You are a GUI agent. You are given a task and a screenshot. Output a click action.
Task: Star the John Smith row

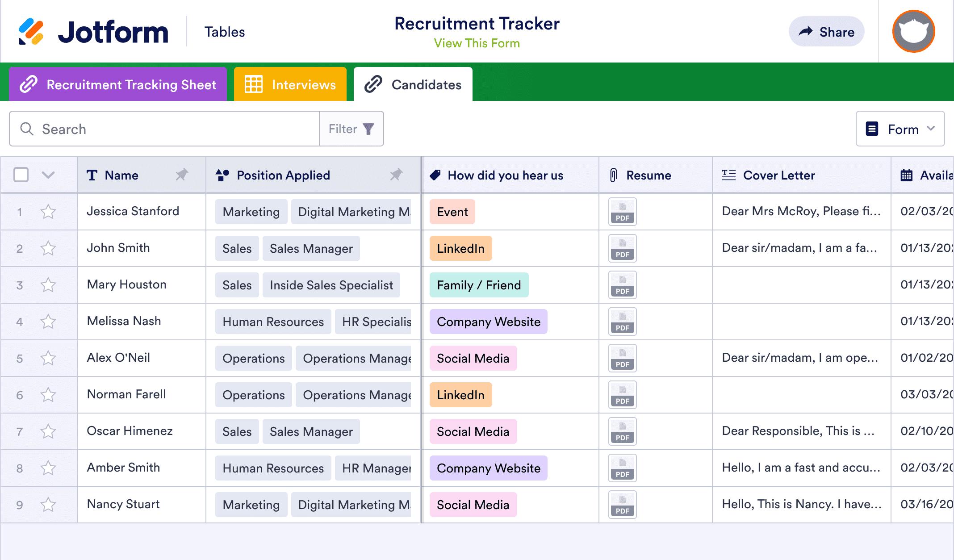point(48,248)
